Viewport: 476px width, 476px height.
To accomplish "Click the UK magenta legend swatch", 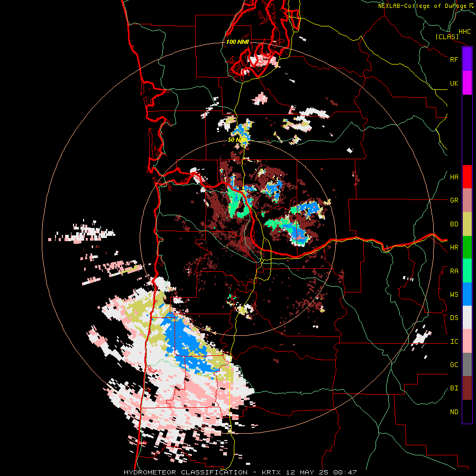I will point(467,83).
